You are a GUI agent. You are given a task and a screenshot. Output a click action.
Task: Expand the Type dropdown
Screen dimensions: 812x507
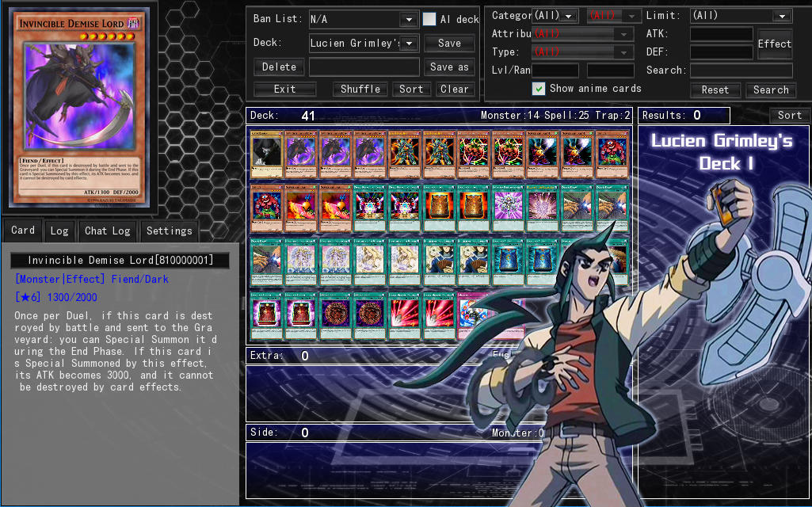coord(582,51)
